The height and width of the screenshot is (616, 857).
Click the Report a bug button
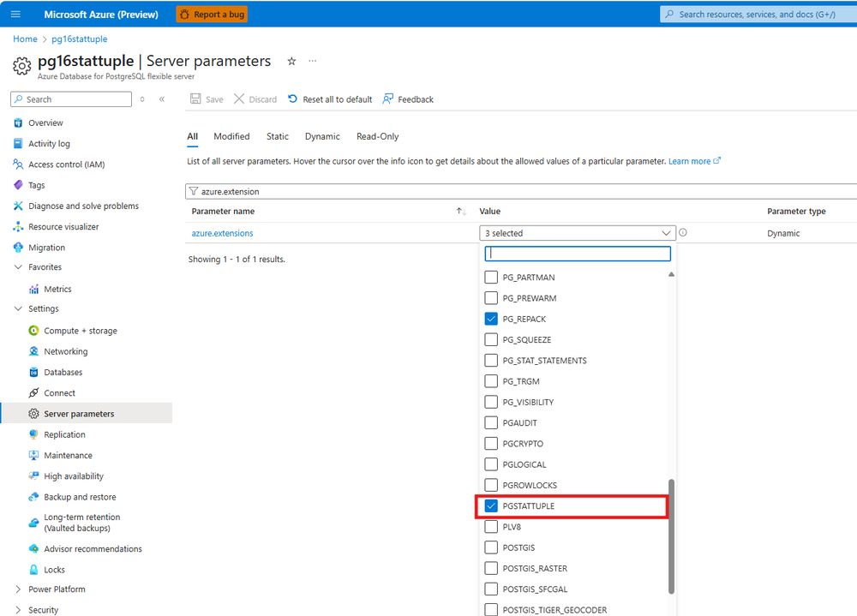(212, 15)
